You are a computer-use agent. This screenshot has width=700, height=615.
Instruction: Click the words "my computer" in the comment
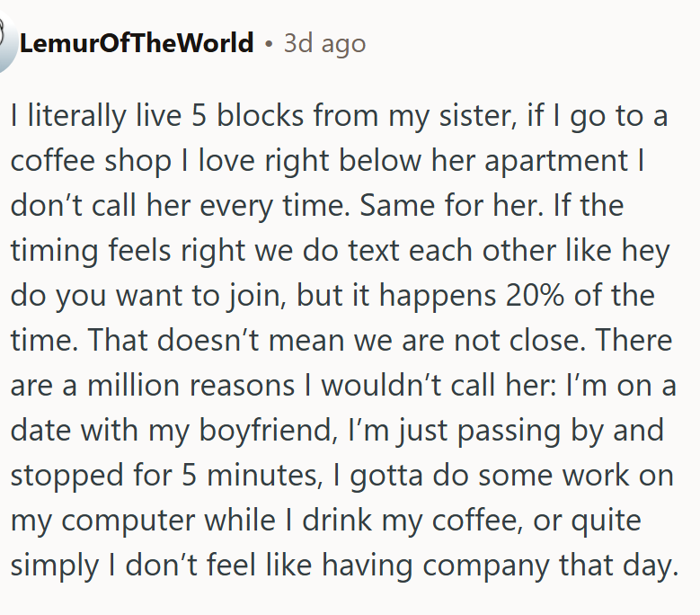(x=102, y=521)
